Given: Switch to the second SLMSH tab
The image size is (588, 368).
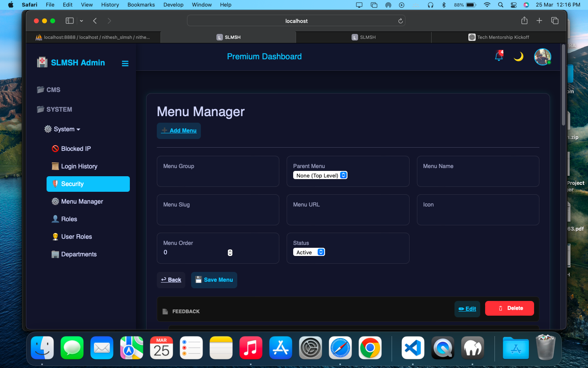Looking at the screenshot, I should point(363,37).
